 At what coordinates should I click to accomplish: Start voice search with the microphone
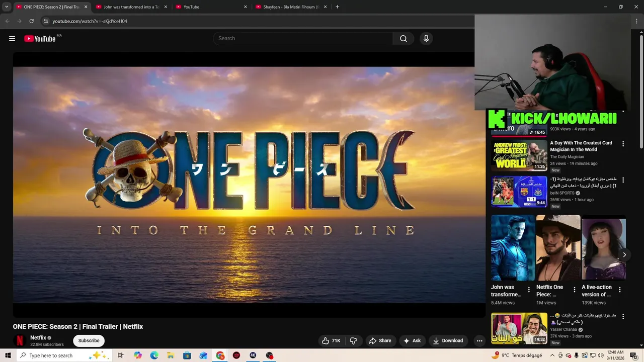click(x=426, y=39)
